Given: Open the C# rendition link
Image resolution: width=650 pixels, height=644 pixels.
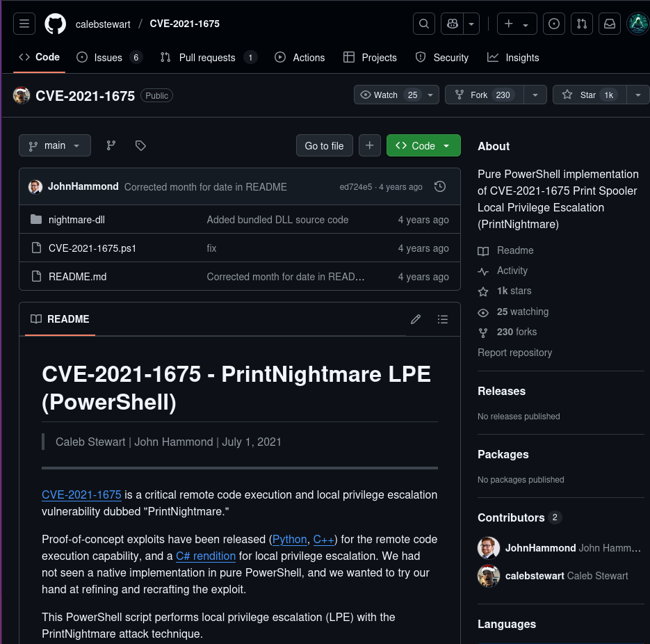Looking at the screenshot, I should (206, 556).
